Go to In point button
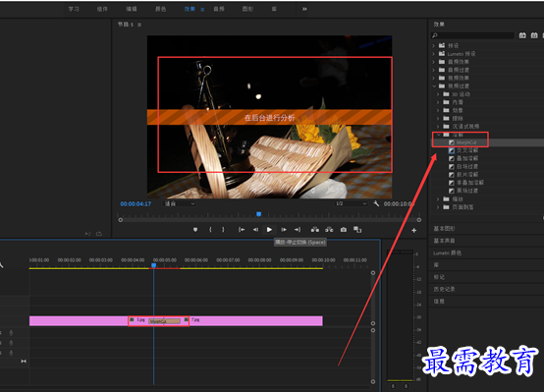Viewport: 544px width, 392px height. [242, 230]
